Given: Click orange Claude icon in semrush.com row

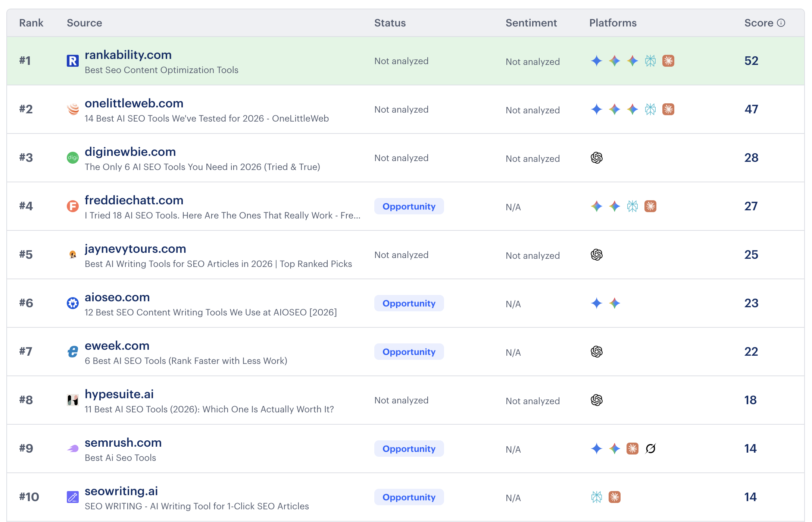Looking at the screenshot, I should tap(633, 449).
